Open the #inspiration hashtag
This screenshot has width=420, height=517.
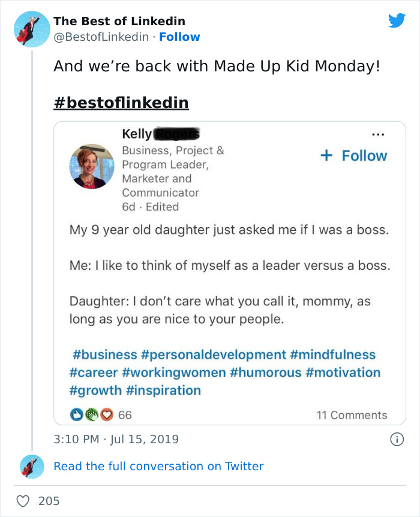[163, 390]
